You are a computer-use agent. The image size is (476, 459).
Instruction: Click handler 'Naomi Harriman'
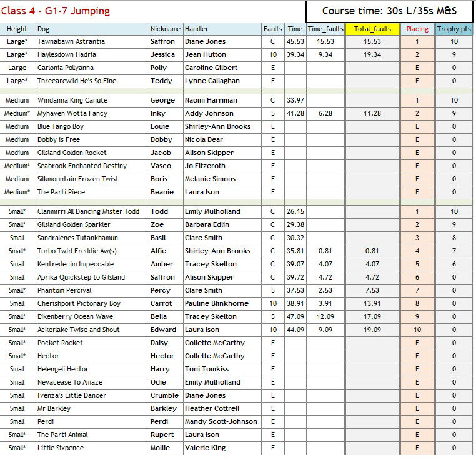point(211,100)
